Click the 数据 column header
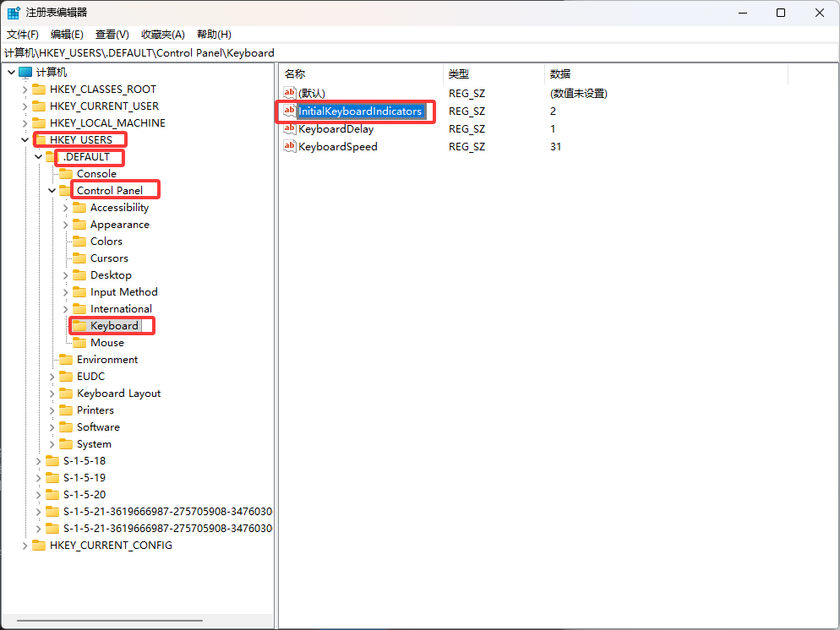Image resolution: width=840 pixels, height=630 pixels. pyautogui.click(x=560, y=74)
